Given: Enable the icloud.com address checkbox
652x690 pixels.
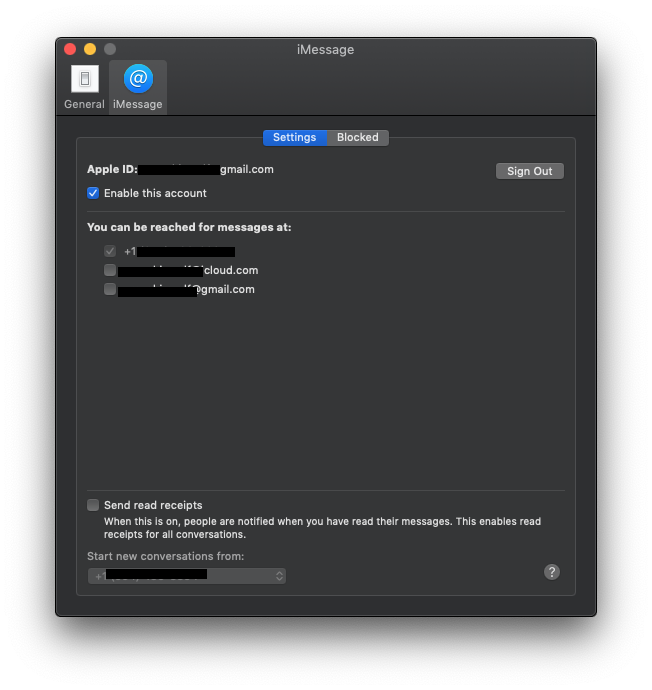Looking at the screenshot, I should [110, 270].
